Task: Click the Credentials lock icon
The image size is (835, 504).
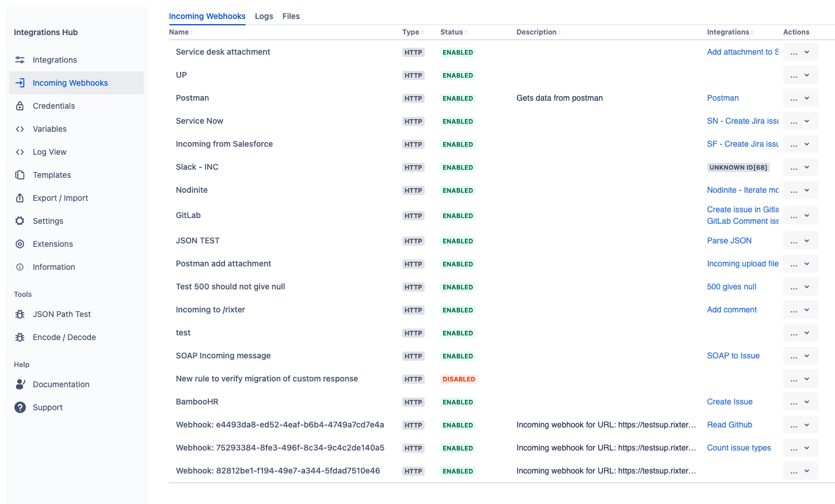Action: tap(20, 106)
